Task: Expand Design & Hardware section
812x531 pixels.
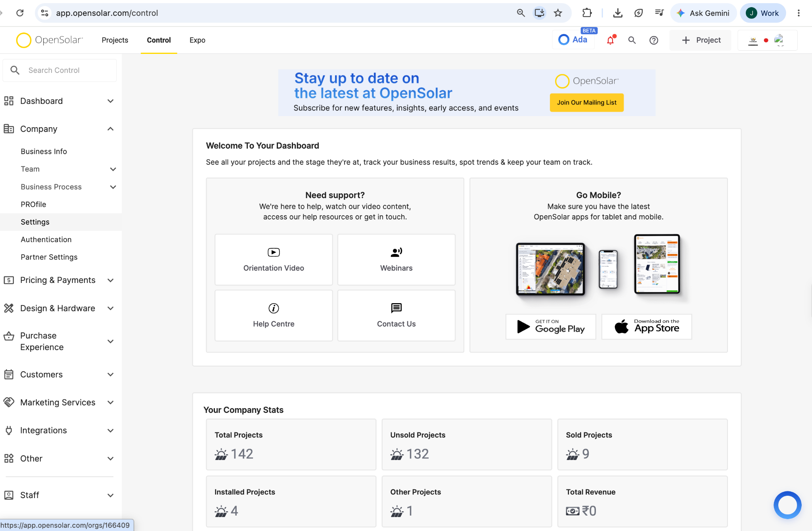Action: click(111, 308)
